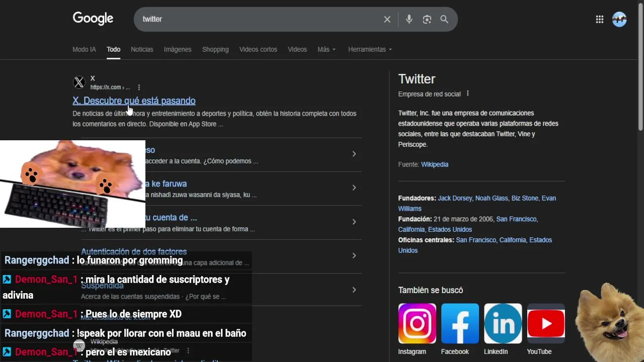This screenshot has height=362, width=644.
Task: Expand the 'tu cuenta de' sitelink arrow
Action: click(x=354, y=222)
